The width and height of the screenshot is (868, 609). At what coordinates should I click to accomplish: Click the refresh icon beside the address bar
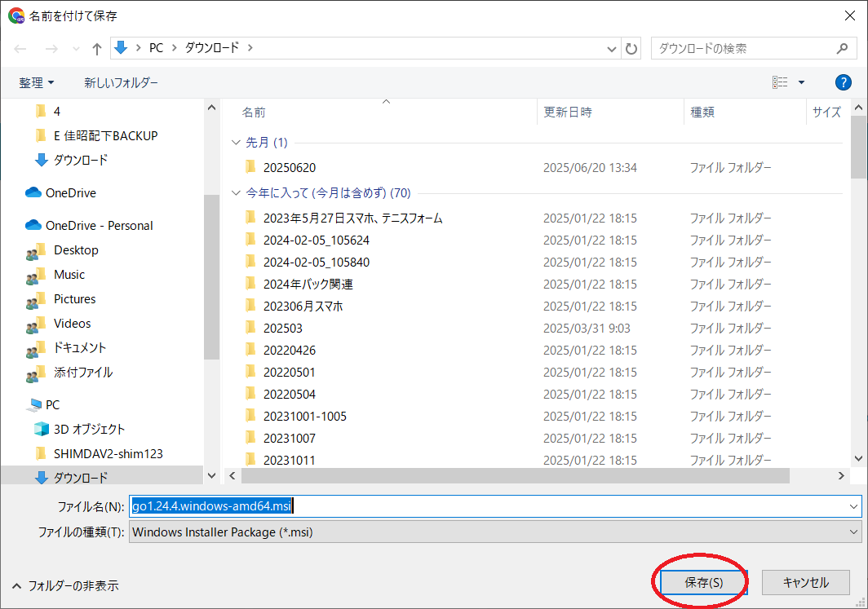tap(631, 49)
